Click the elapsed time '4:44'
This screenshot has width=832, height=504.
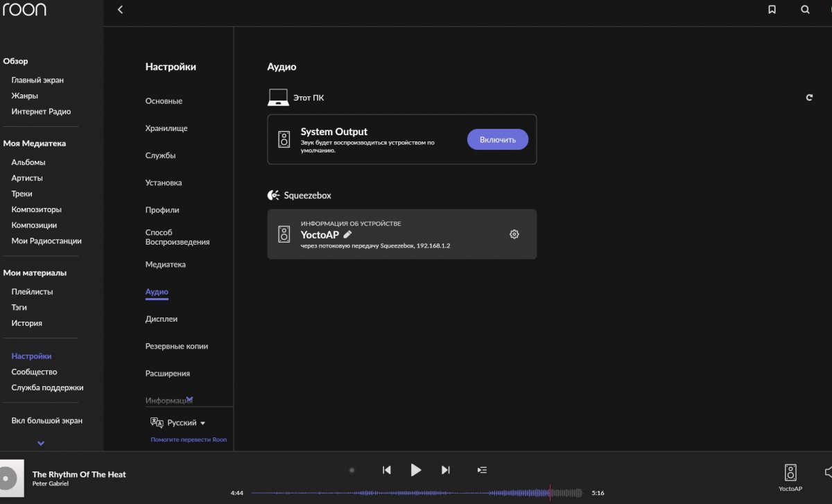237,493
